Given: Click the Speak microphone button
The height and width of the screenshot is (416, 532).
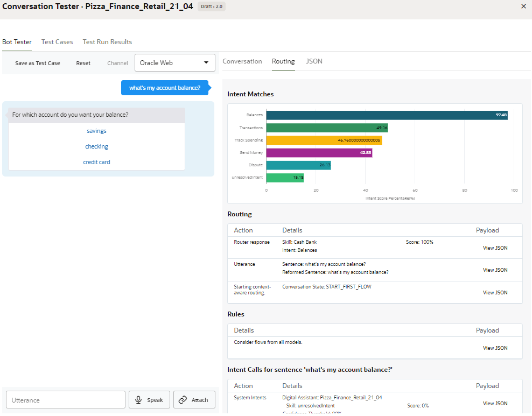Looking at the screenshot, I should [x=149, y=400].
